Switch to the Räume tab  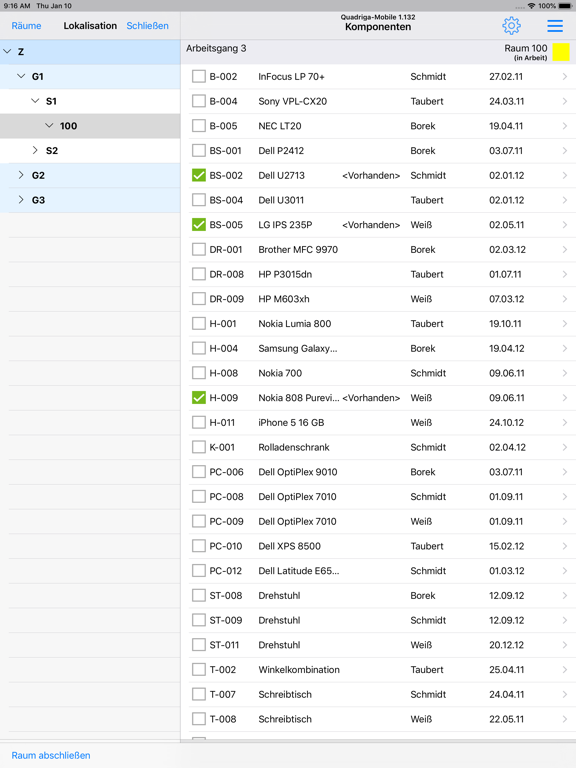[26, 26]
